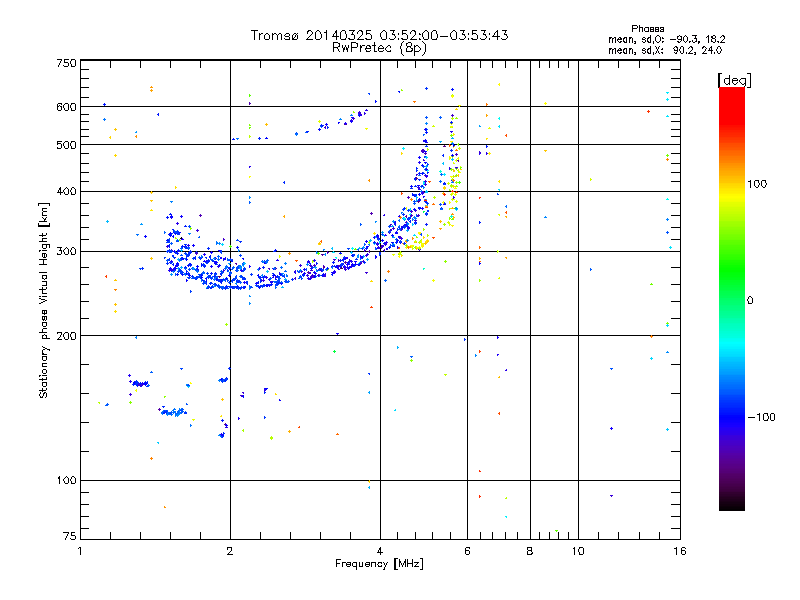Image resolution: width=800 pixels, height=600 pixels.
Task: Click the 'RwPretec (8p)' subtitle
Action: point(379,48)
